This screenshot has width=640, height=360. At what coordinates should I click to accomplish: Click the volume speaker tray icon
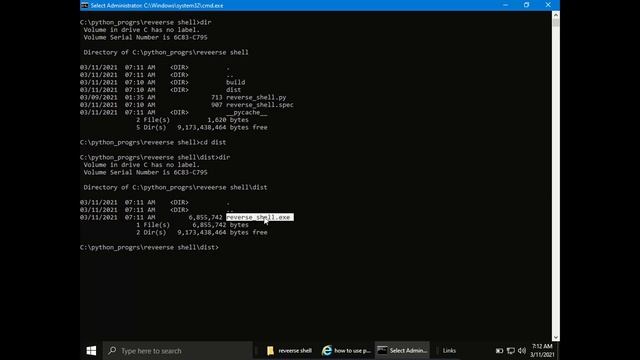522,351
